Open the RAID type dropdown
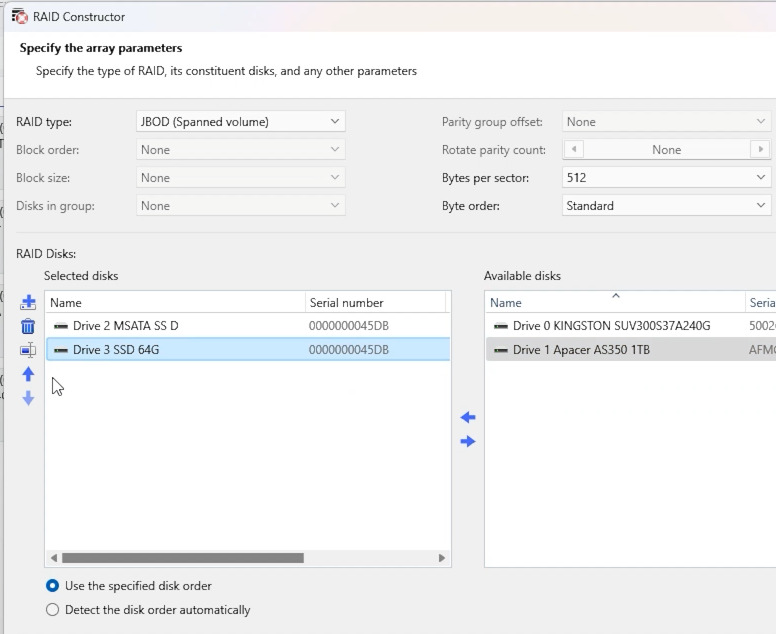 coord(241,122)
